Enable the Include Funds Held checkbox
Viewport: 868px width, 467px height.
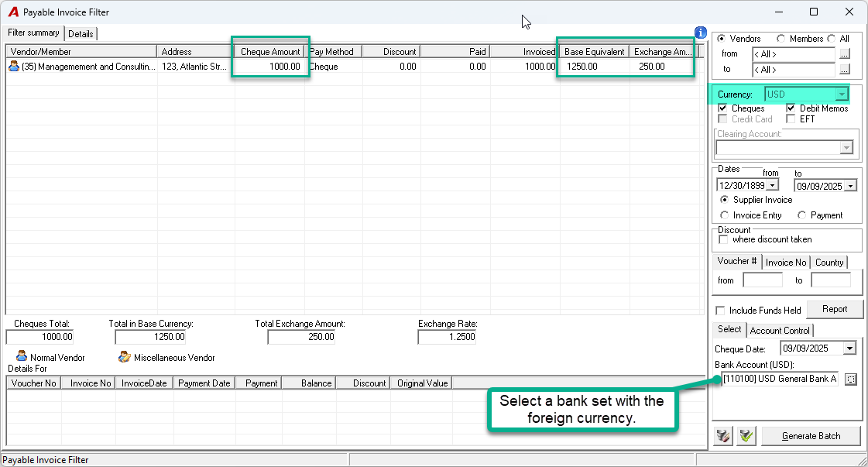pyautogui.click(x=720, y=311)
